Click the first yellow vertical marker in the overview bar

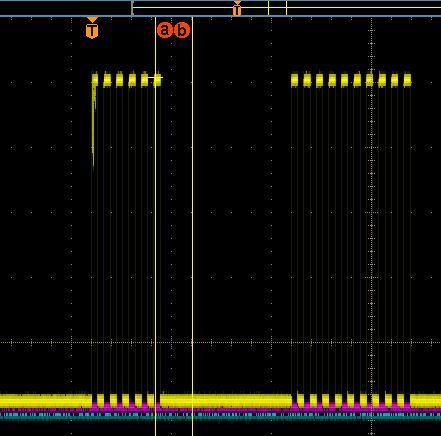268,8
